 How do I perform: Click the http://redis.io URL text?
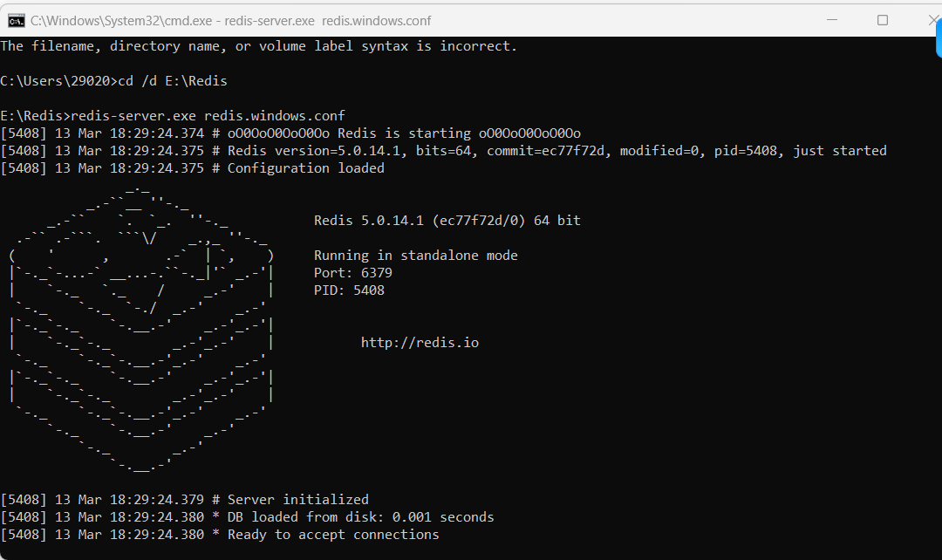pyautogui.click(x=420, y=343)
